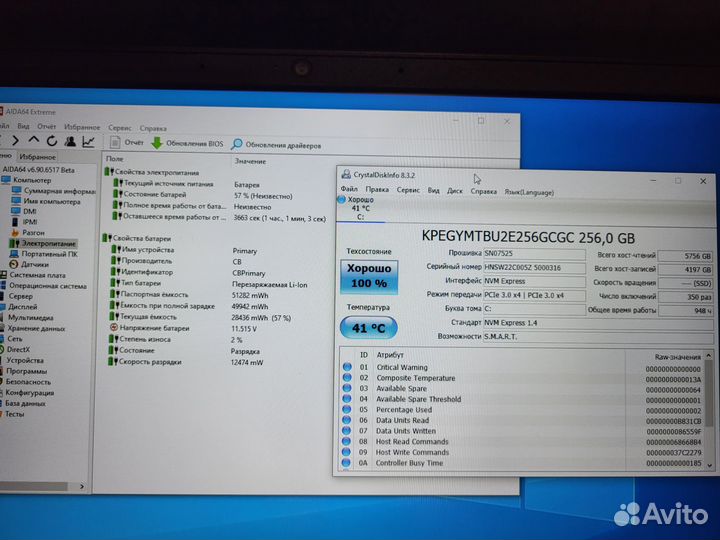Expand Операционная система tree node
The image size is (720, 540).
pos(44,286)
